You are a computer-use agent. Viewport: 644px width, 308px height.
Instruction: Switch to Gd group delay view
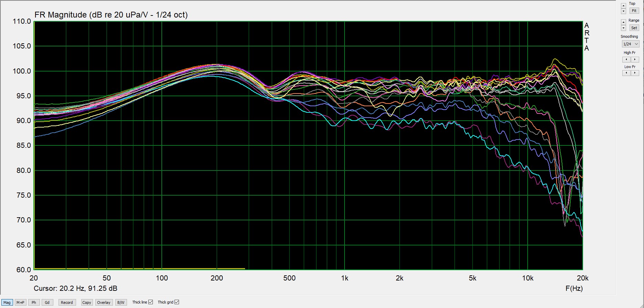coord(47,302)
